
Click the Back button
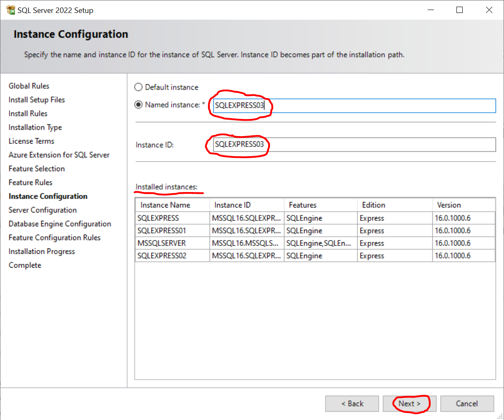352,404
